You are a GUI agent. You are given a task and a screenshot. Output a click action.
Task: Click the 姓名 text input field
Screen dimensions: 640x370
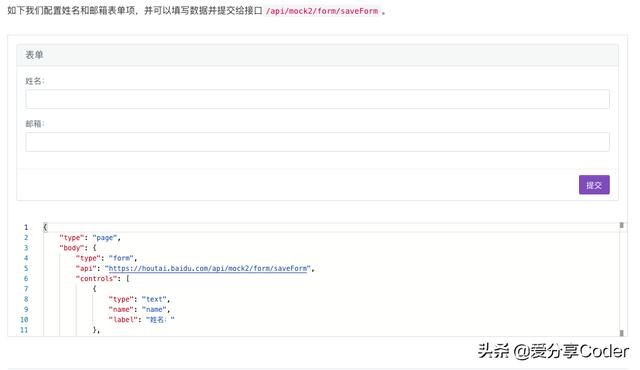click(317, 99)
